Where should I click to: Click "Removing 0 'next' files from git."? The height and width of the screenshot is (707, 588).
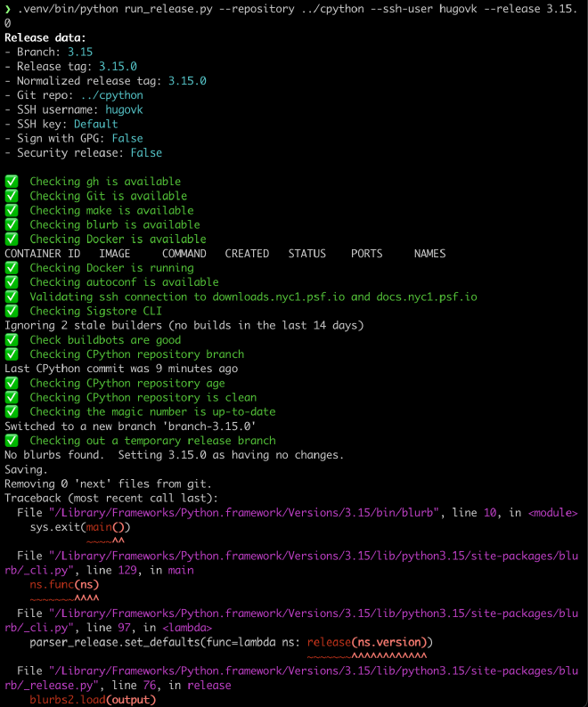pos(109,484)
